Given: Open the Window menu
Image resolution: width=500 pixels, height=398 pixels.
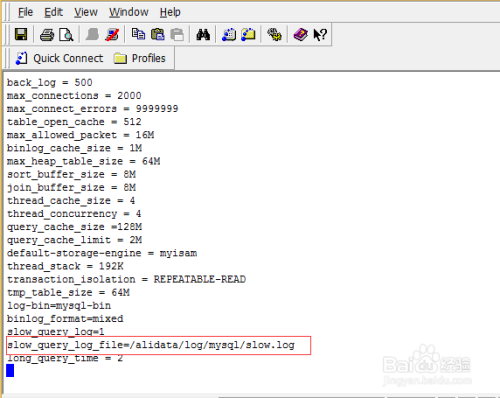Looking at the screenshot, I should point(129,12).
